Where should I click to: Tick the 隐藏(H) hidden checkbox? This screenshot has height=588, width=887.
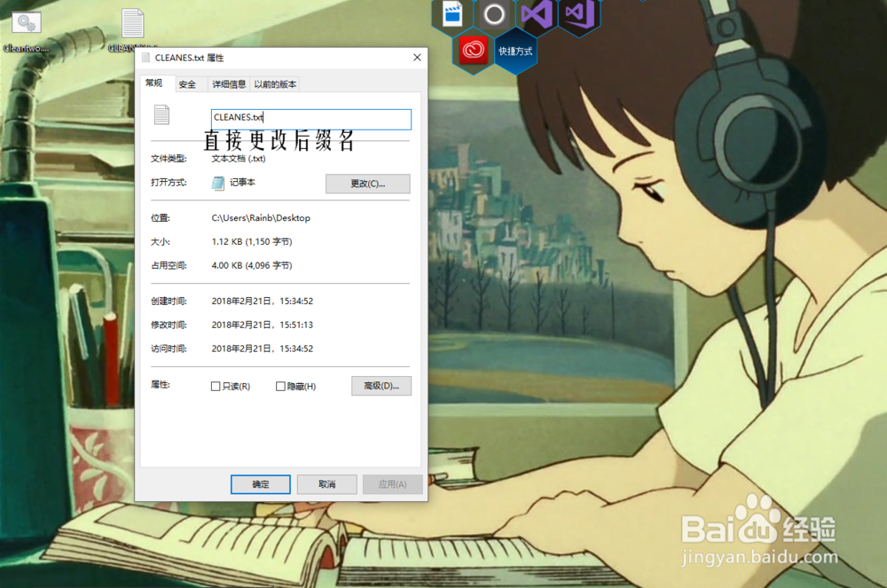(280, 386)
